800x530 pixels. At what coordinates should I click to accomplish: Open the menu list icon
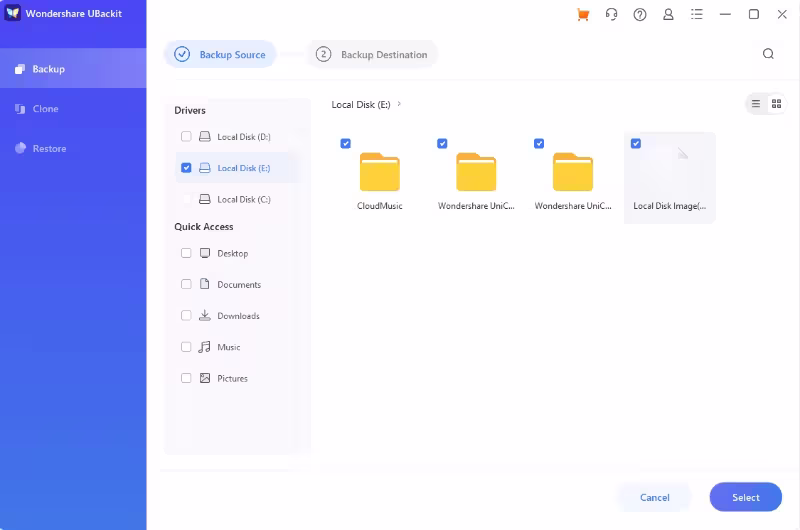697,14
